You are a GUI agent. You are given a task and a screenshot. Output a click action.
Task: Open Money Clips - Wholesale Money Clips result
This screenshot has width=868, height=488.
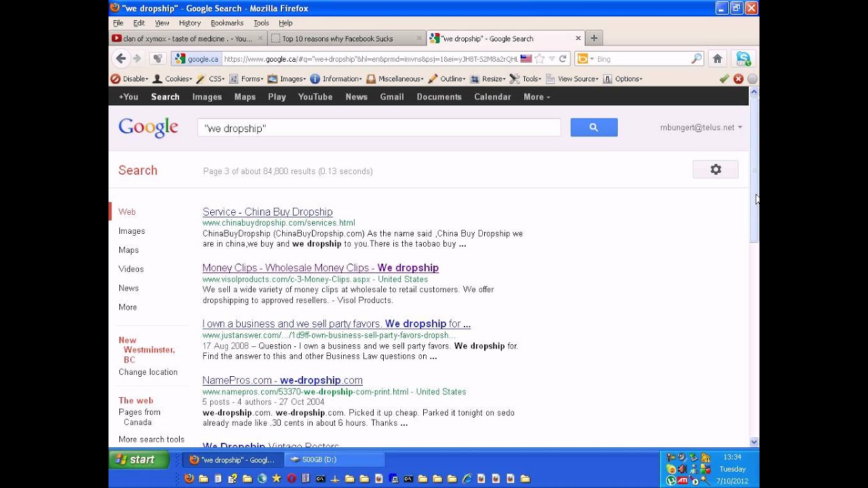(x=320, y=268)
